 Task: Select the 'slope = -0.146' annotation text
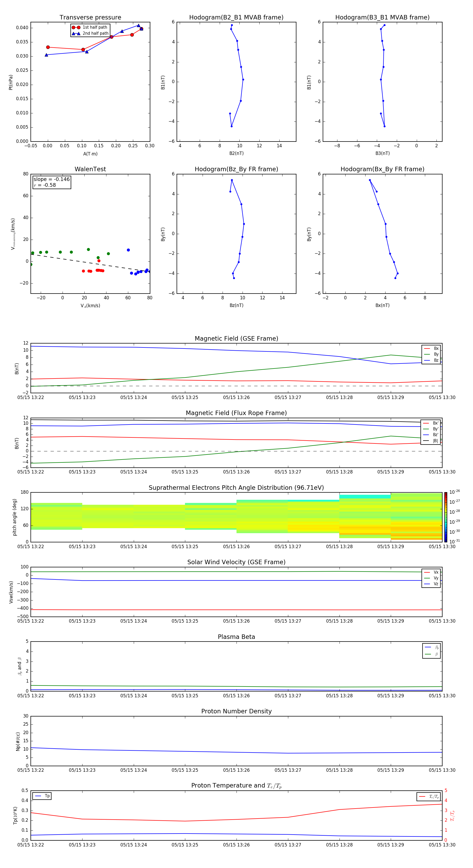[52, 179]
